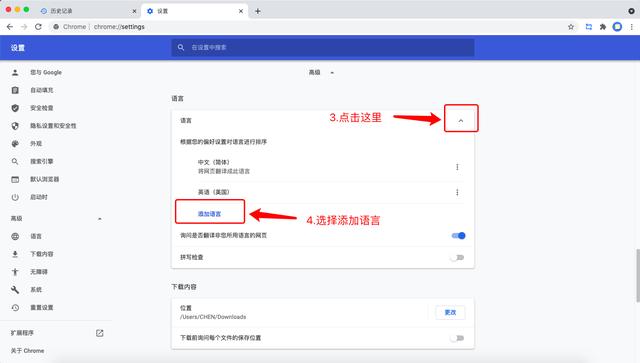Click the 中文（简体） language row text

tap(213, 162)
